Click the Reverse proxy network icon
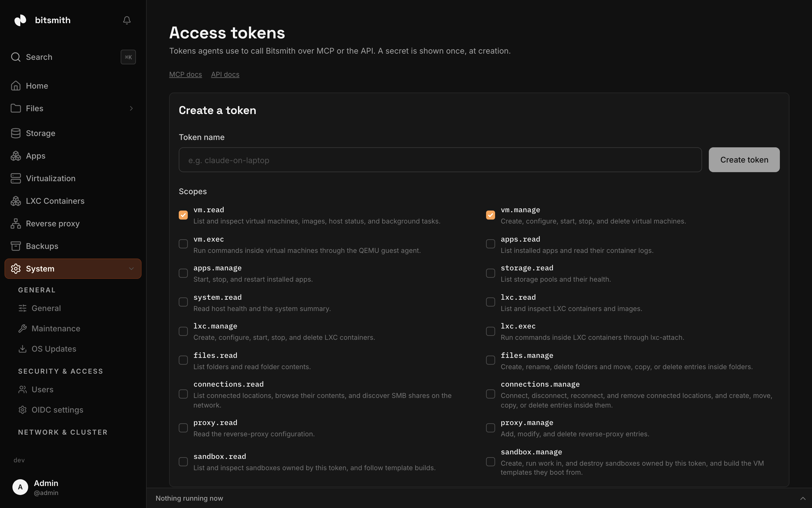 16,224
